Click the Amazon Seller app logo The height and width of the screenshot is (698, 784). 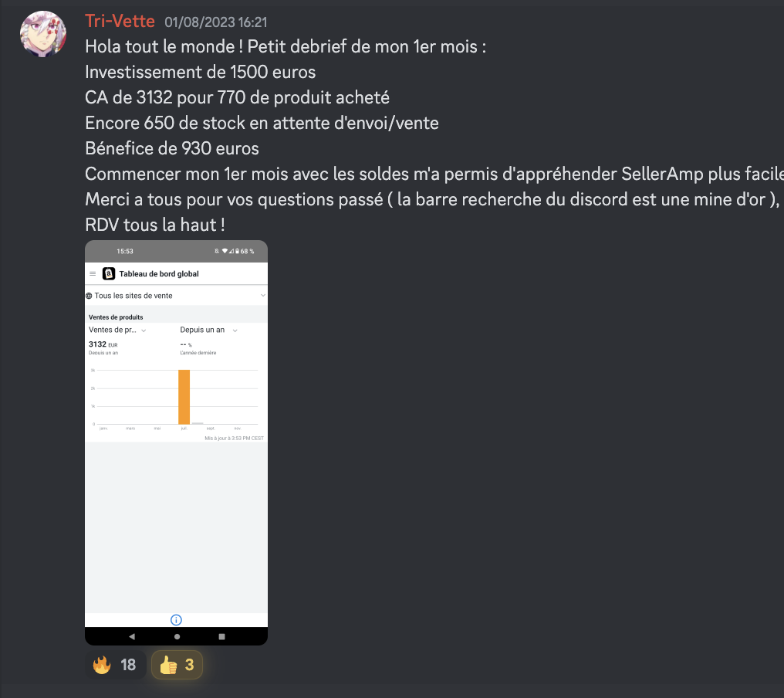tap(109, 273)
